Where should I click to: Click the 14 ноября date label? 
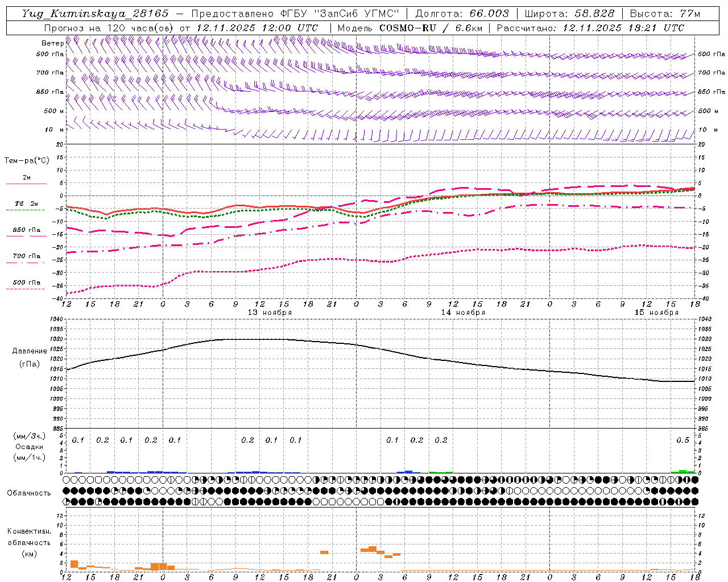(x=463, y=313)
